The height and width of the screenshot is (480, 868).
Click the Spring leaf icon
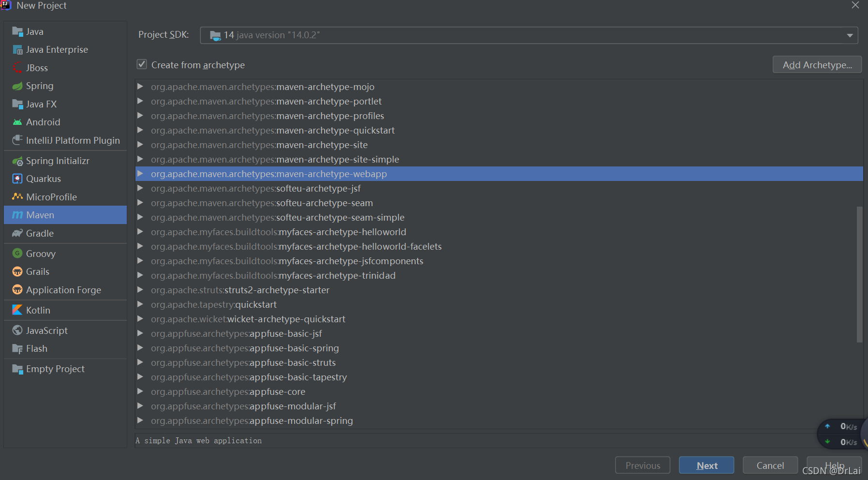(17, 86)
